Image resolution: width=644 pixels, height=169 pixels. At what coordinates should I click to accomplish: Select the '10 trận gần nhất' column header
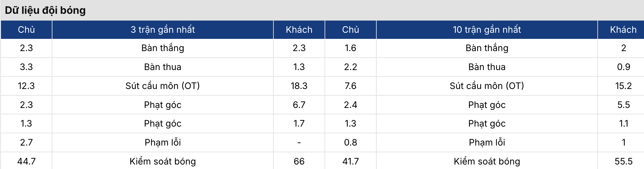487,30
